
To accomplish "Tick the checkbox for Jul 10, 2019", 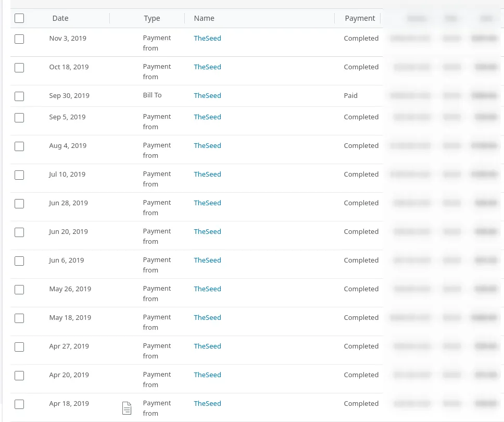I will click(x=19, y=175).
